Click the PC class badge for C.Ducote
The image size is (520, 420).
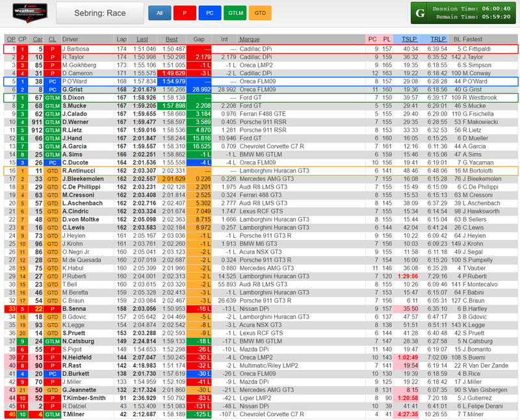53,163
